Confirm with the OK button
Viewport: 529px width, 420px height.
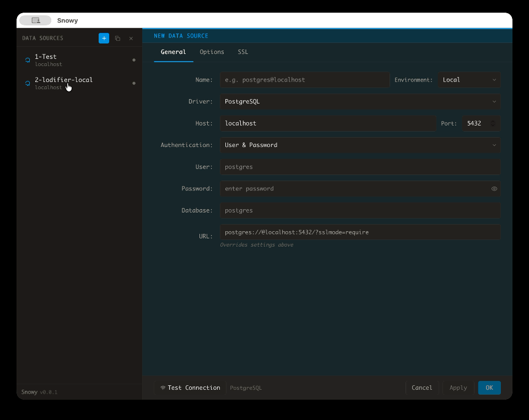489,388
